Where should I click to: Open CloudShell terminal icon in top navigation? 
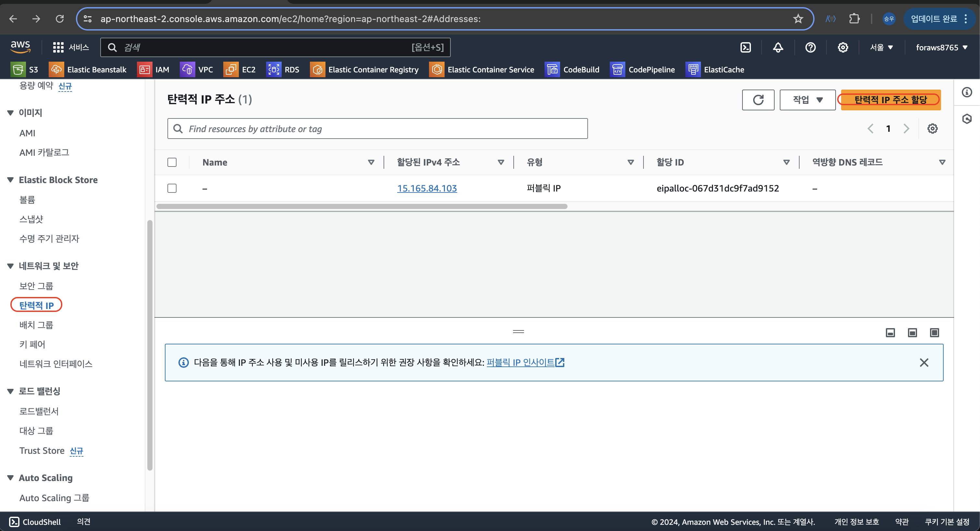[x=745, y=48]
